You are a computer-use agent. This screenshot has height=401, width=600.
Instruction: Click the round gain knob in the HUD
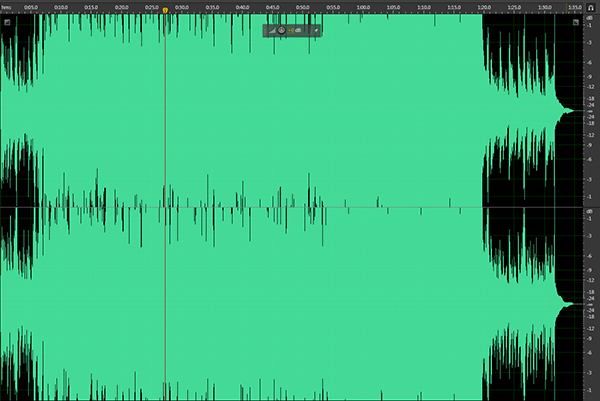tap(282, 30)
